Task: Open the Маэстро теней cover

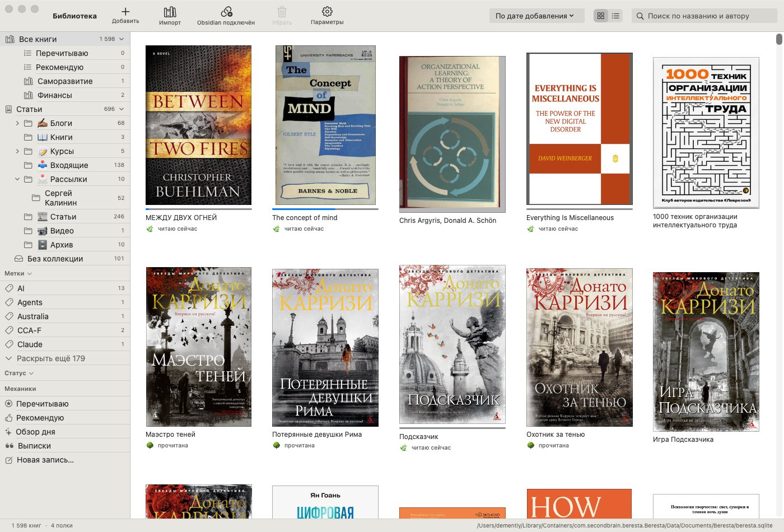Action: click(198, 347)
